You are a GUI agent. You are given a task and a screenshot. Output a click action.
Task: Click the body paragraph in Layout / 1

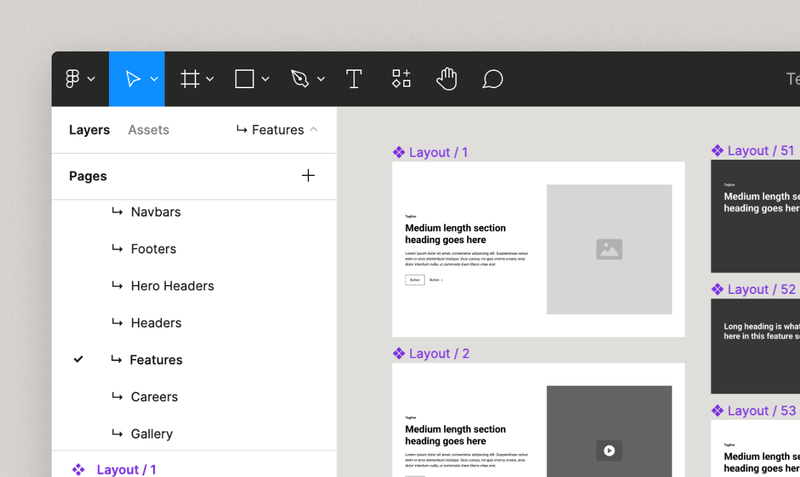pyautogui.click(x=466, y=259)
